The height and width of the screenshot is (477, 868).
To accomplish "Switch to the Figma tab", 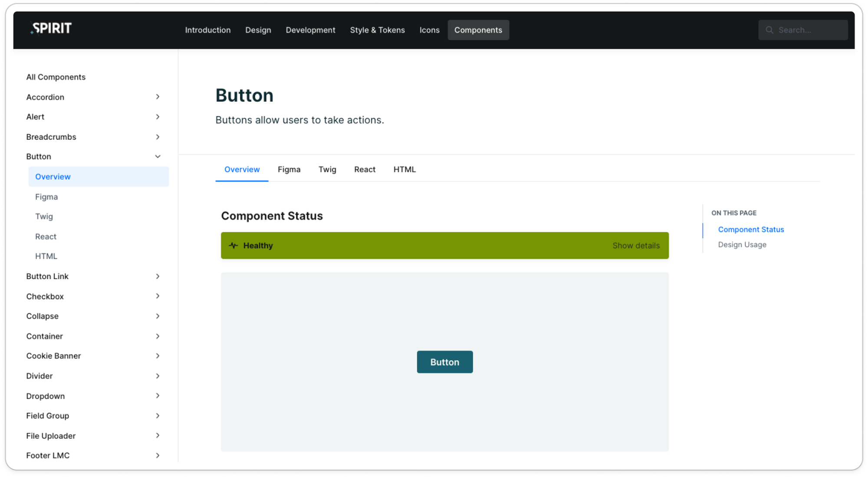I will pyautogui.click(x=289, y=170).
